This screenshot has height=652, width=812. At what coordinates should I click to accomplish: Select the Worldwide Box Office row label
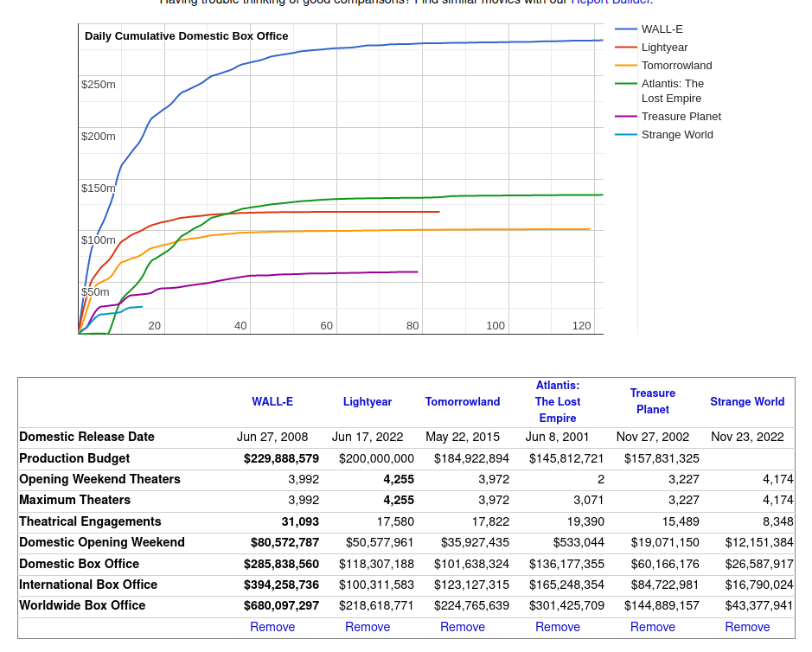(82, 606)
